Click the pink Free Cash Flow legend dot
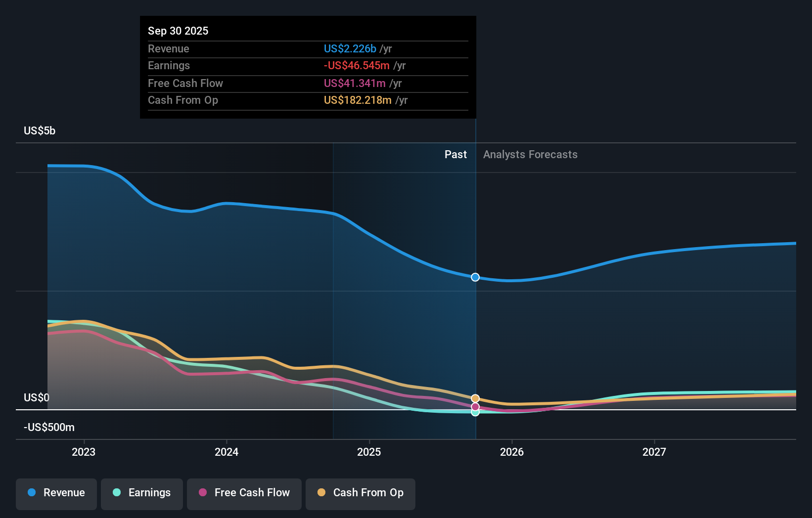The height and width of the screenshot is (518, 812). (x=202, y=493)
